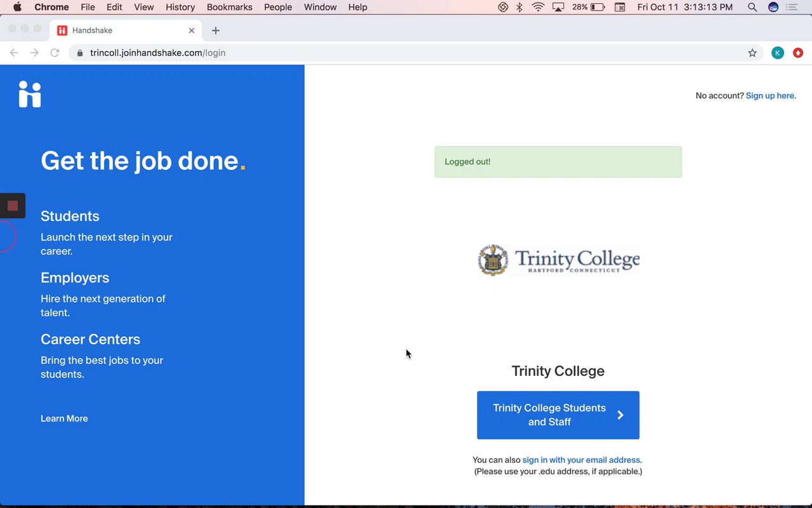This screenshot has width=812, height=508.
Task: Reload the current page
Action: coord(55,53)
